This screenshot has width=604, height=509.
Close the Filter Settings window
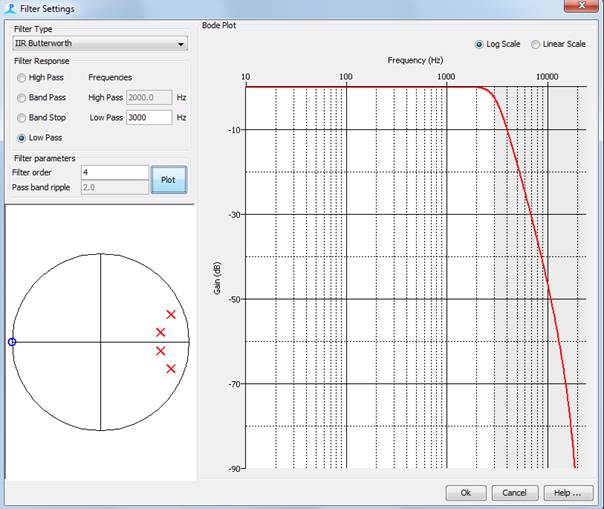(582, 5)
